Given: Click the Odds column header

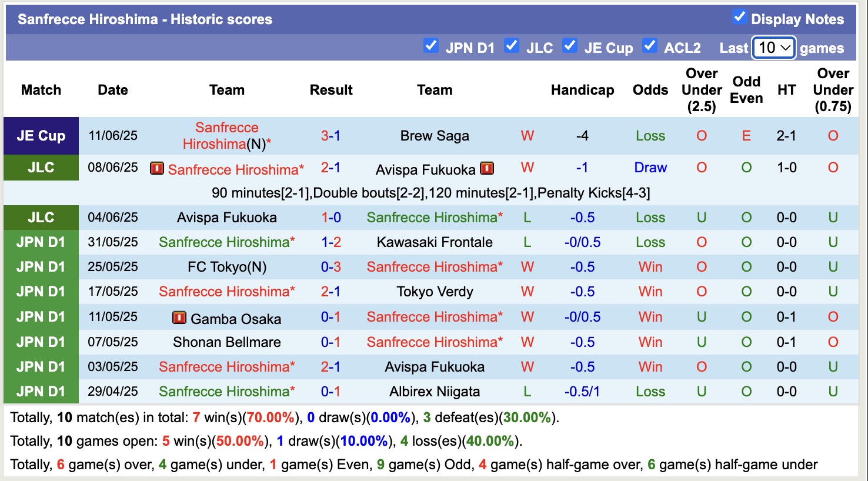Looking at the screenshot, I should [650, 89].
